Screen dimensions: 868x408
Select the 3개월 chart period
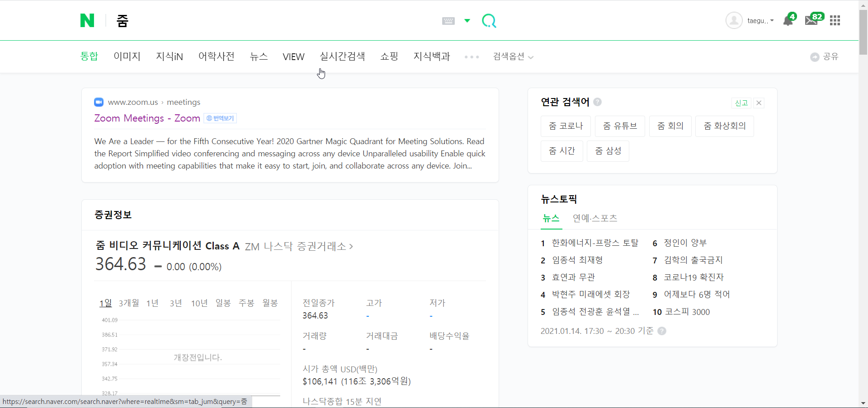click(x=129, y=303)
